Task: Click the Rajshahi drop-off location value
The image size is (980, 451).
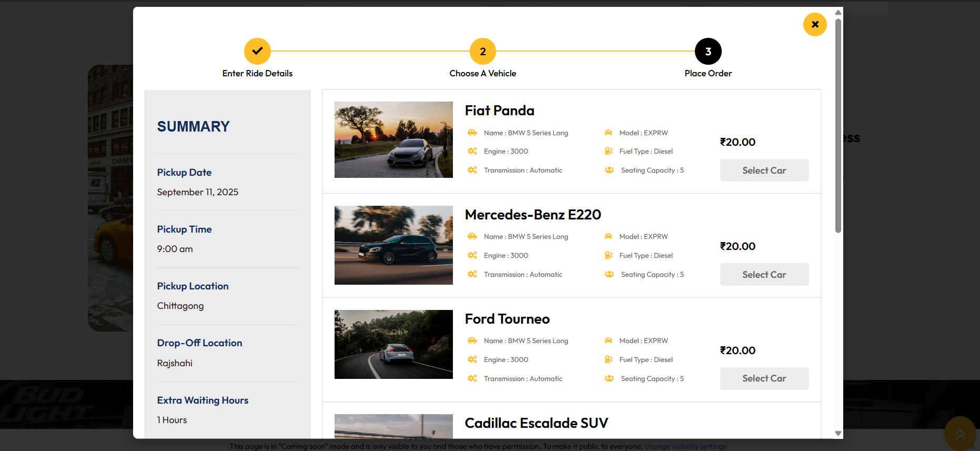Action: pos(175,363)
